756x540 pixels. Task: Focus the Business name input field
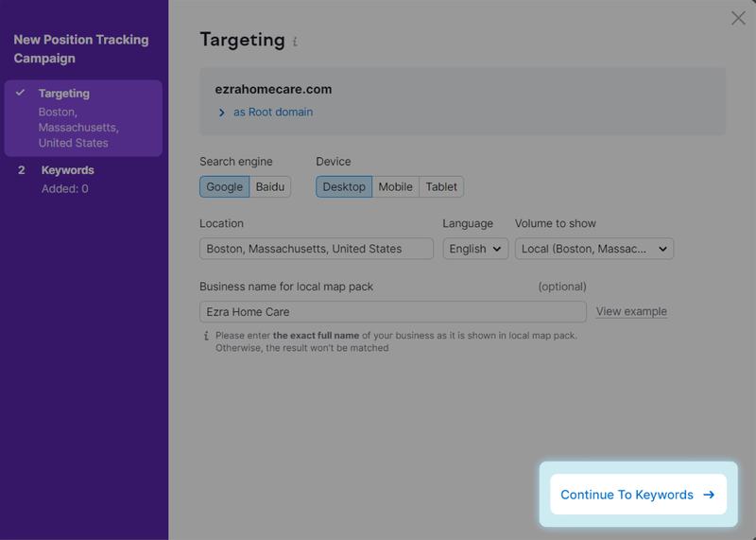click(x=392, y=311)
